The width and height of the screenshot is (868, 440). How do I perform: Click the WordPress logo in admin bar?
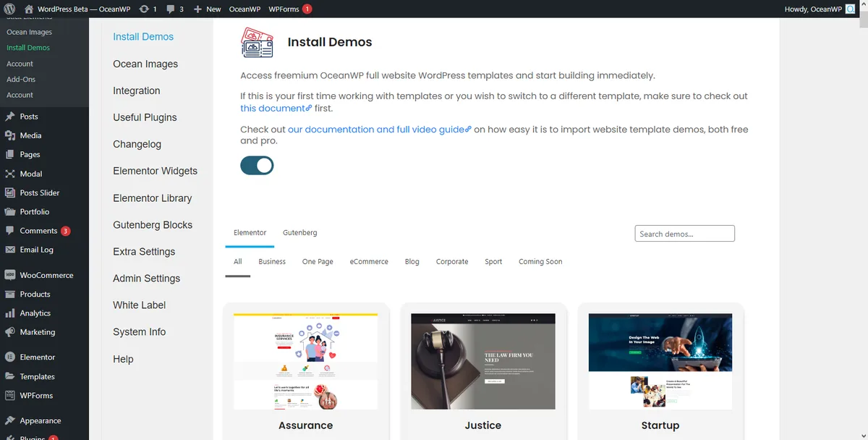tap(9, 9)
